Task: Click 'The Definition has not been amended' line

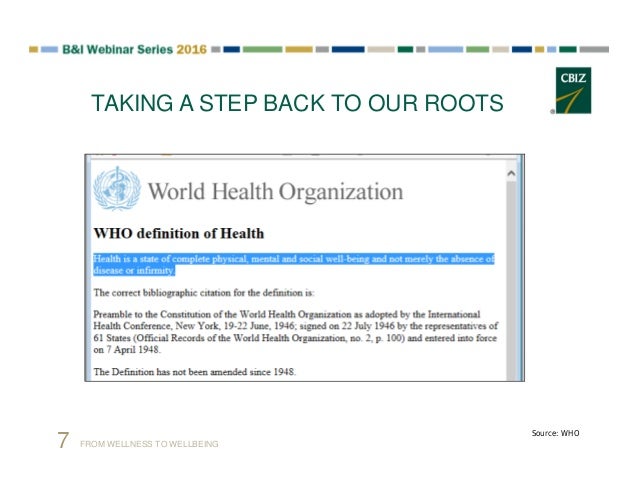Action: (194, 372)
